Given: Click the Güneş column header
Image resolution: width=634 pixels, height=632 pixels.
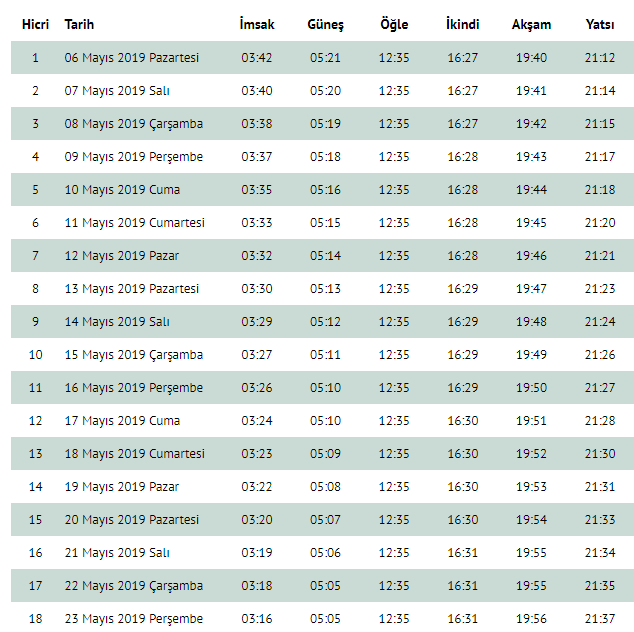Looking at the screenshot, I should point(325,24).
